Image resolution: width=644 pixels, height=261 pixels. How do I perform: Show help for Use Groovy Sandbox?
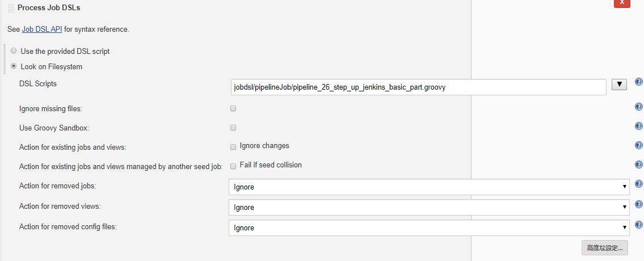pos(638,127)
